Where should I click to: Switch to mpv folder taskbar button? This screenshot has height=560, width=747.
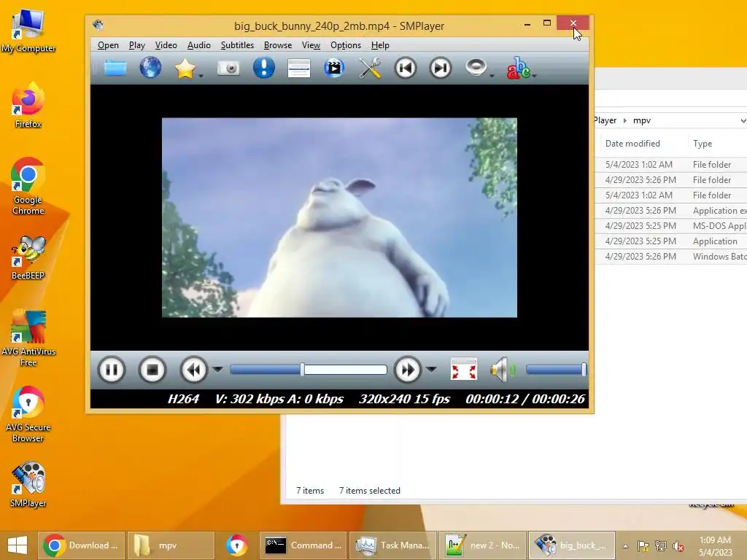pos(171,545)
